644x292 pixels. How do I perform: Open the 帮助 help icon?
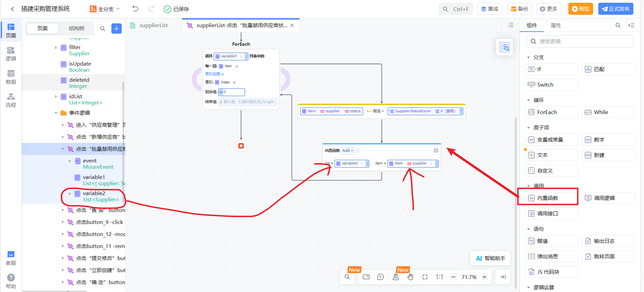11,281
